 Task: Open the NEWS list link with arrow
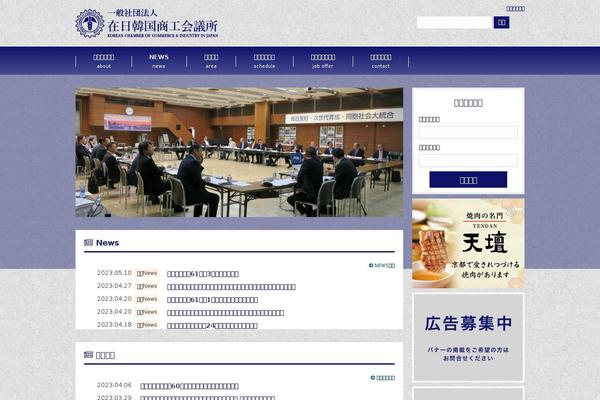pyautogui.click(x=382, y=265)
